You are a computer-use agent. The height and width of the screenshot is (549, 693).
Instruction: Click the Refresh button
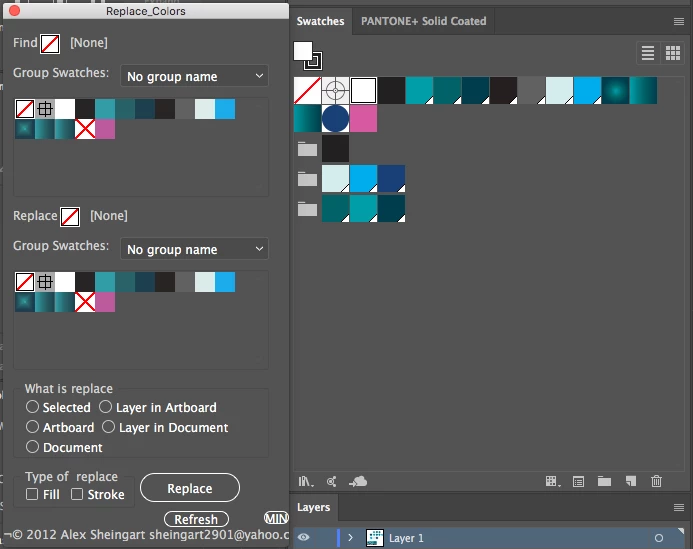click(196, 519)
